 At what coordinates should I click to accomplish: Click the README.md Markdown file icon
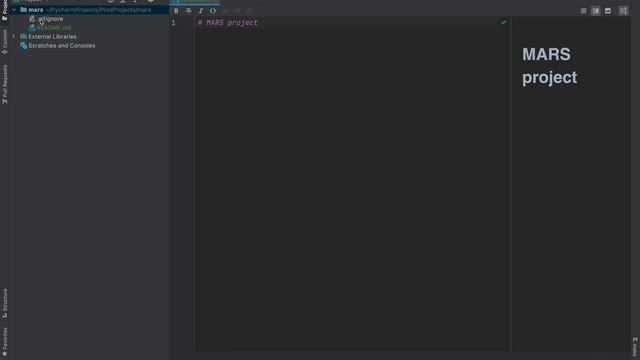click(x=32, y=28)
